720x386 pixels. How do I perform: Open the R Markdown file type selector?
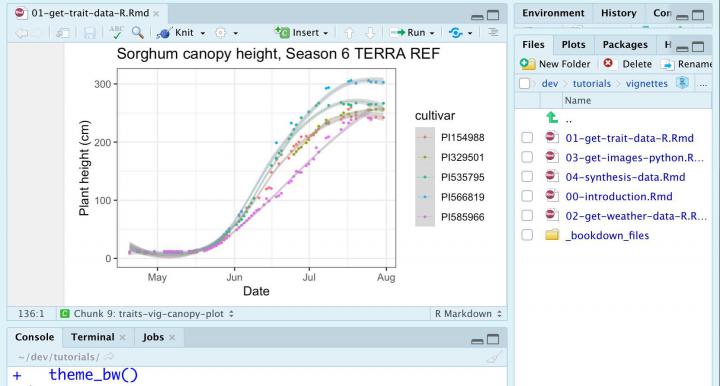[x=468, y=314]
